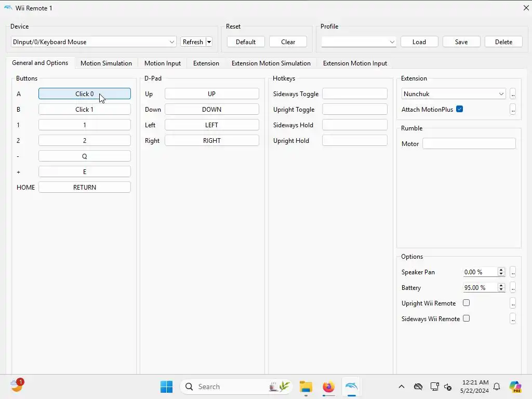Viewport: 532px width, 399px height.
Task: Set Sideways Toggle hotkey binding
Action: coord(354,94)
